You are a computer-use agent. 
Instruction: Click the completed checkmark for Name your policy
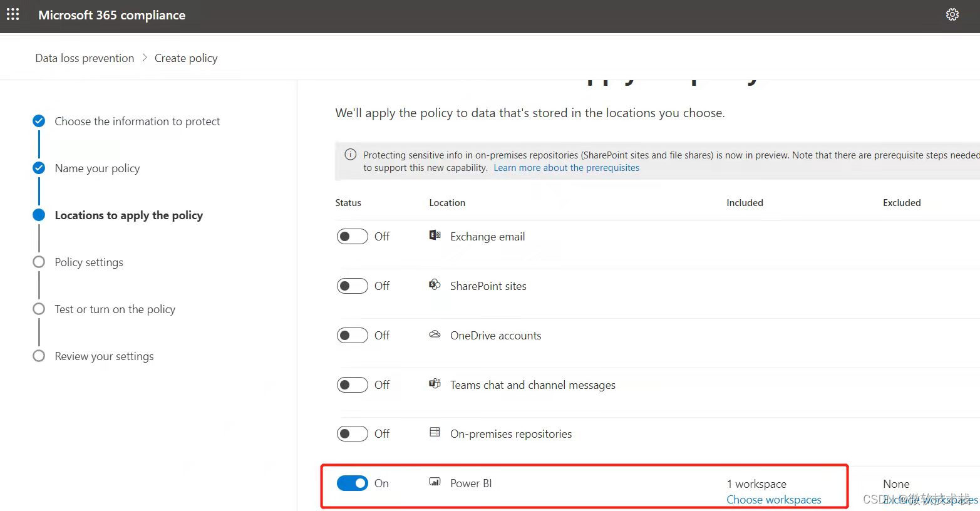39,168
